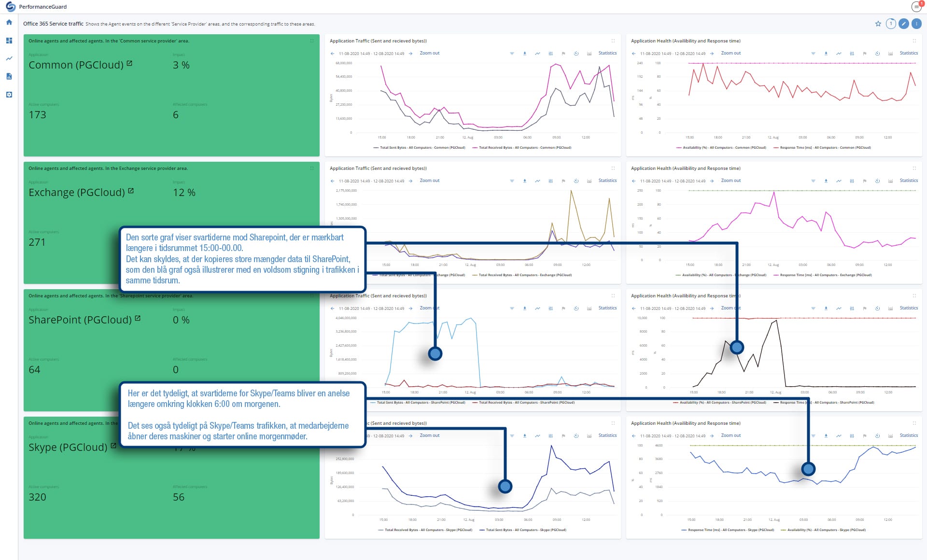Open the dashboard more-options button

click(916, 24)
